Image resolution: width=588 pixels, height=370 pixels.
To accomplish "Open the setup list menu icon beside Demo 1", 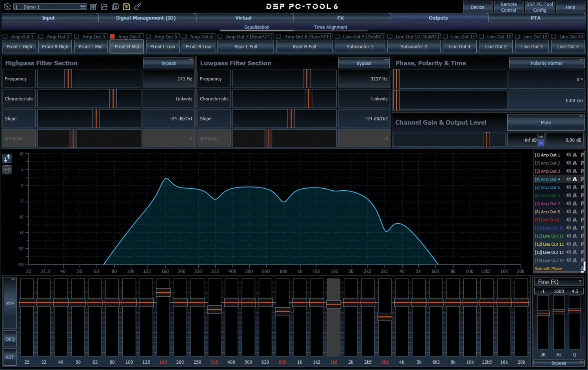I will point(83,7).
